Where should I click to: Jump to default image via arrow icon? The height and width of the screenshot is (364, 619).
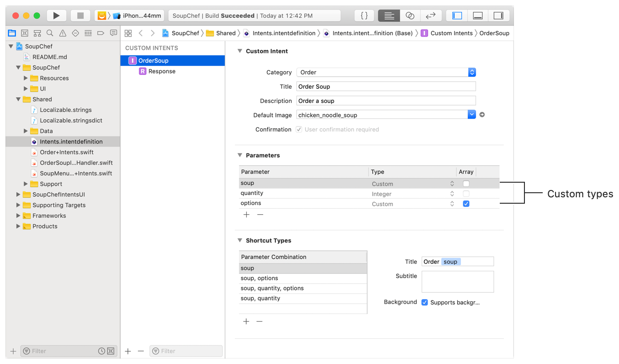pyautogui.click(x=482, y=115)
